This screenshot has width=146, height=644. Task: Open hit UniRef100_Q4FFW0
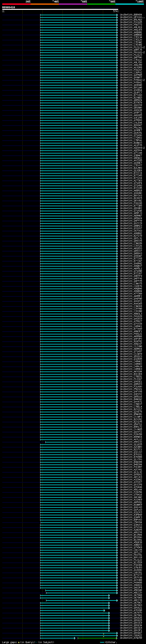pyautogui.click(x=131, y=58)
